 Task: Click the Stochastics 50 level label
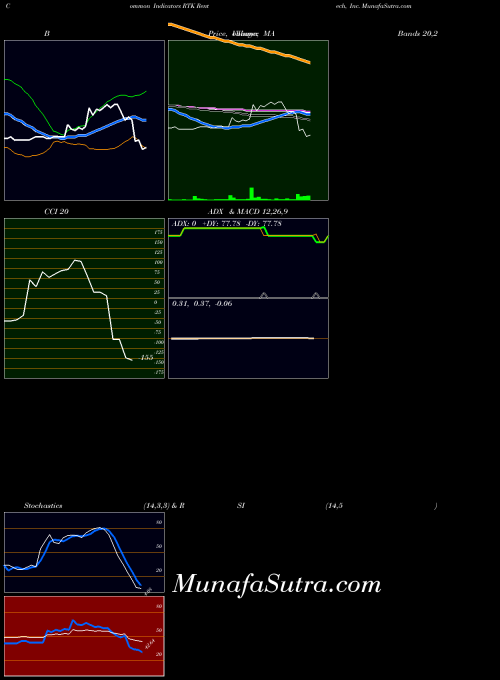tap(159, 546)
